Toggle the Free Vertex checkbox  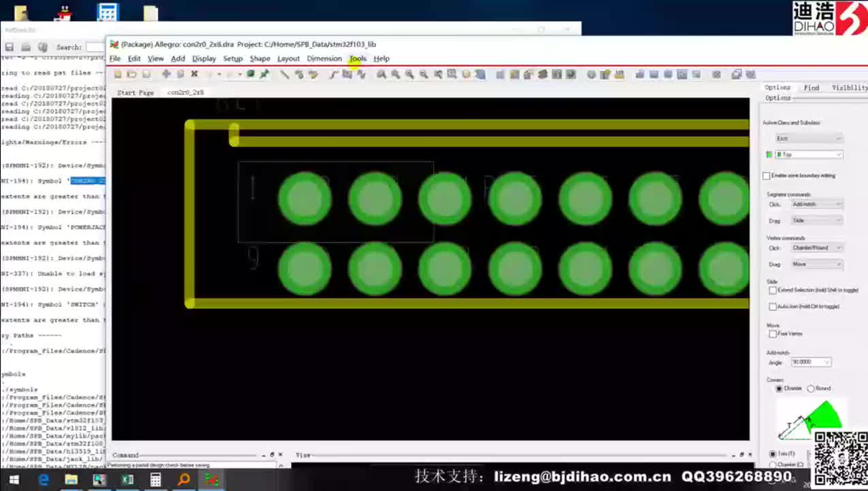(773, 334)
